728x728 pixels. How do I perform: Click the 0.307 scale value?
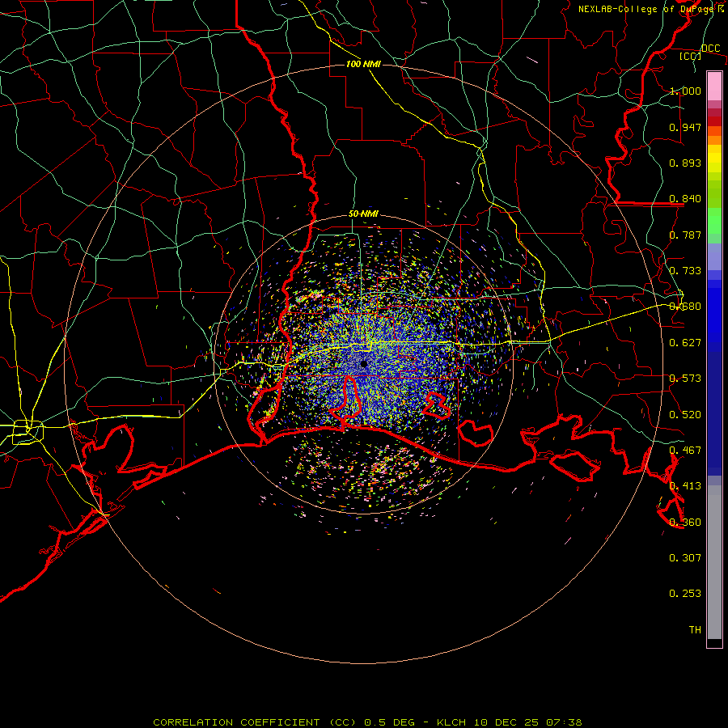click(x=685, y=558)
